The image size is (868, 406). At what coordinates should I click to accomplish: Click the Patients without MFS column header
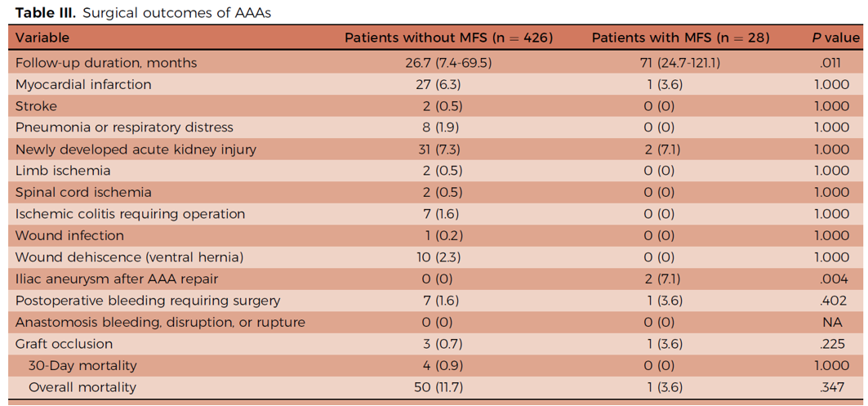[x=448, y=38]
